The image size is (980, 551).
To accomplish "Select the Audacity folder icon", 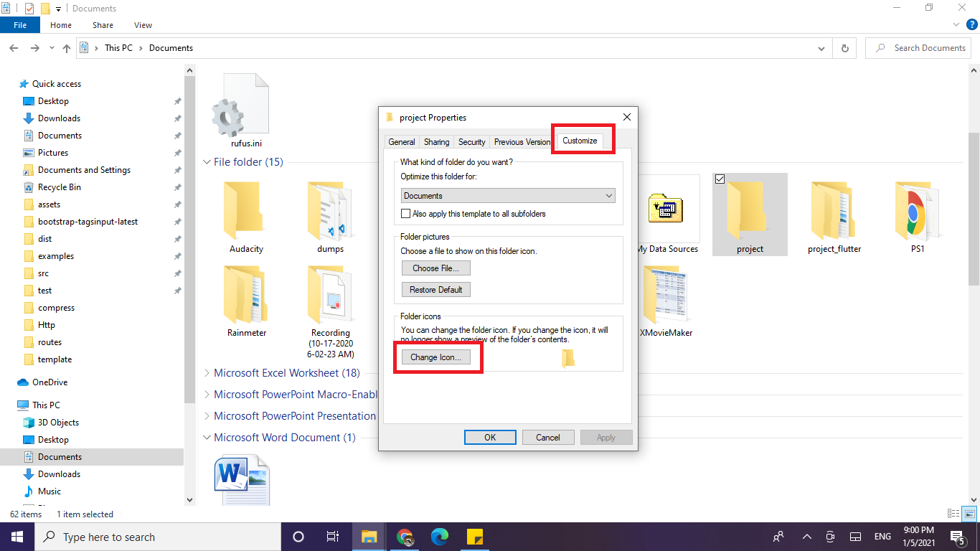I will [x=246, y=210].
